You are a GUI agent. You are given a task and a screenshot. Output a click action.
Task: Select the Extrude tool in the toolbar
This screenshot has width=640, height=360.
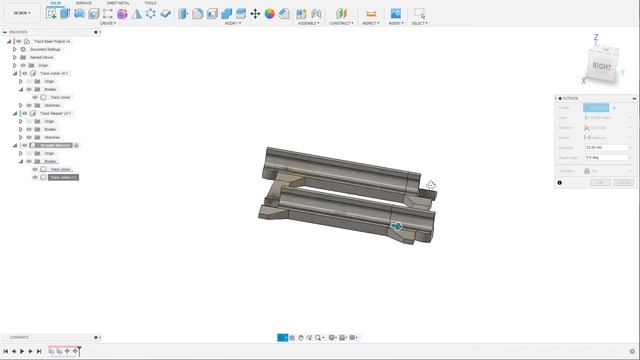pos(65,13)
